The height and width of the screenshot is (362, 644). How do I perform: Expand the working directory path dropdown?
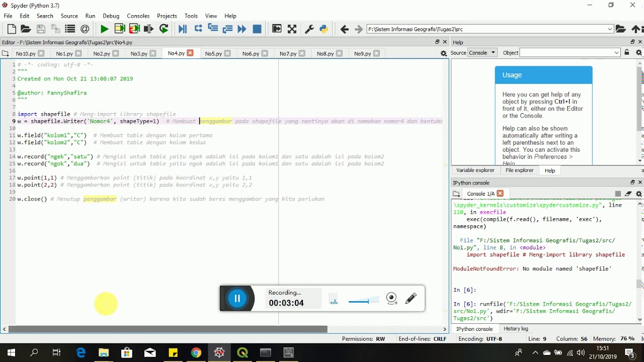(x=610, y=29)
